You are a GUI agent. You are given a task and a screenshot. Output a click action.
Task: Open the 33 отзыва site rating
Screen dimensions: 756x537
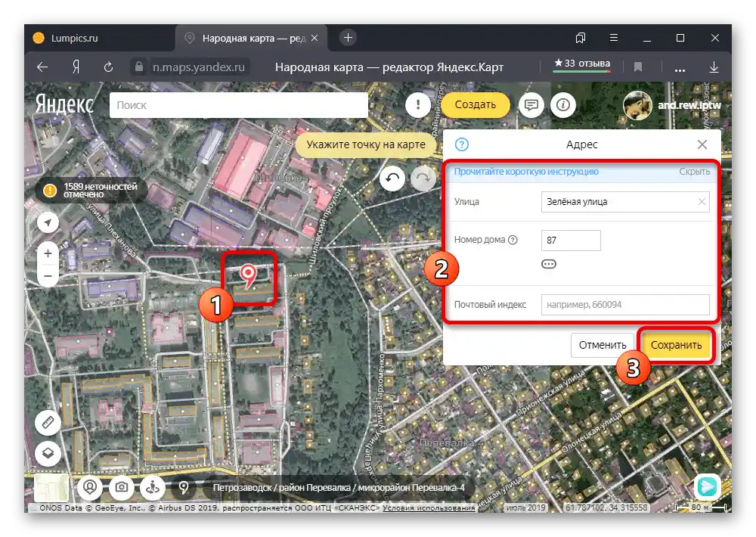click(582, 64)
